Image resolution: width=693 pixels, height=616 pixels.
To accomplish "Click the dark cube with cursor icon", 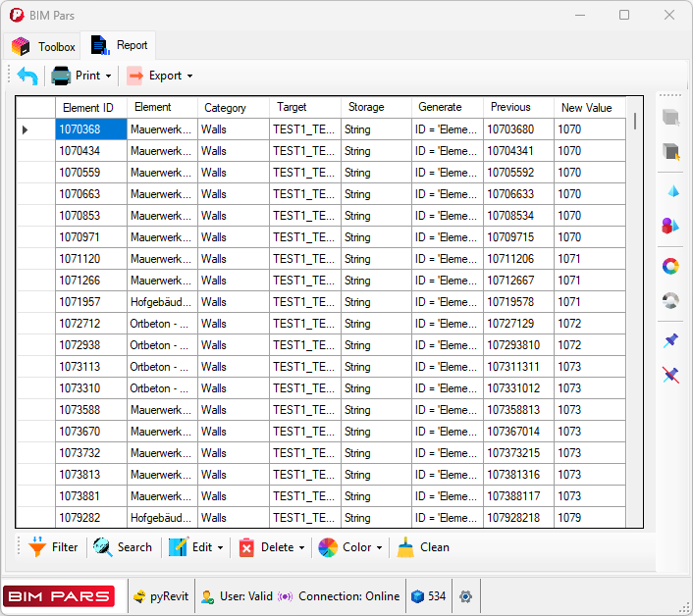I will click(x=671, y=152).
